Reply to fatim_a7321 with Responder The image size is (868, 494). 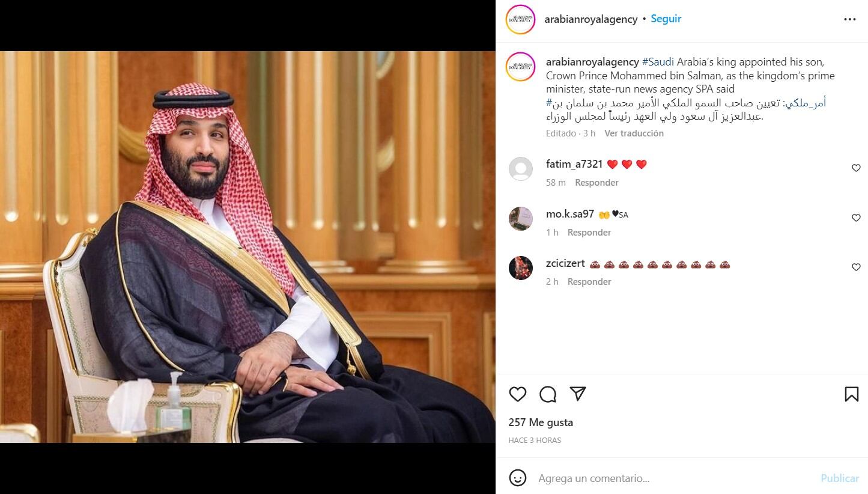(596, 183)
